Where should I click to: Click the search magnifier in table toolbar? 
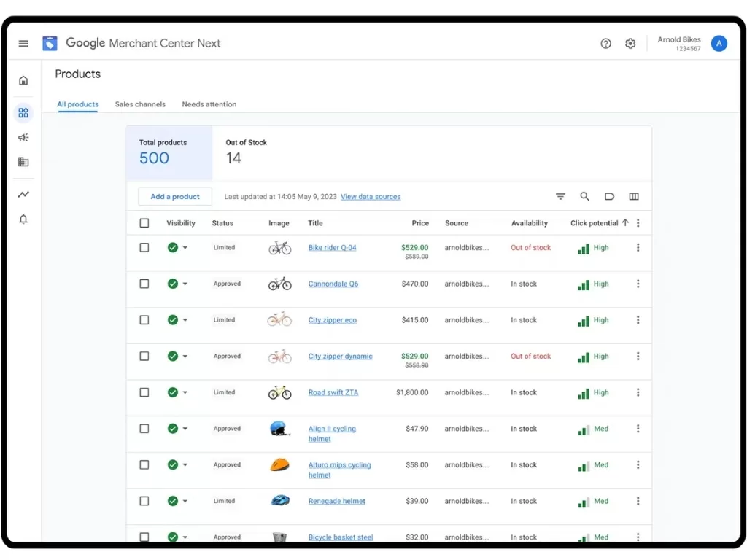tap(584, 196)
